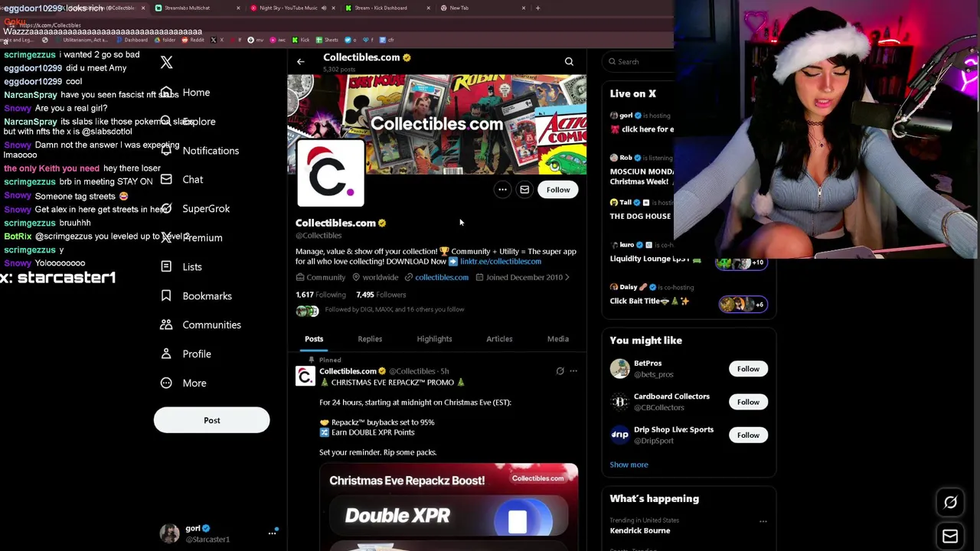Switch to the Media tab

click(x=557, y=339)
